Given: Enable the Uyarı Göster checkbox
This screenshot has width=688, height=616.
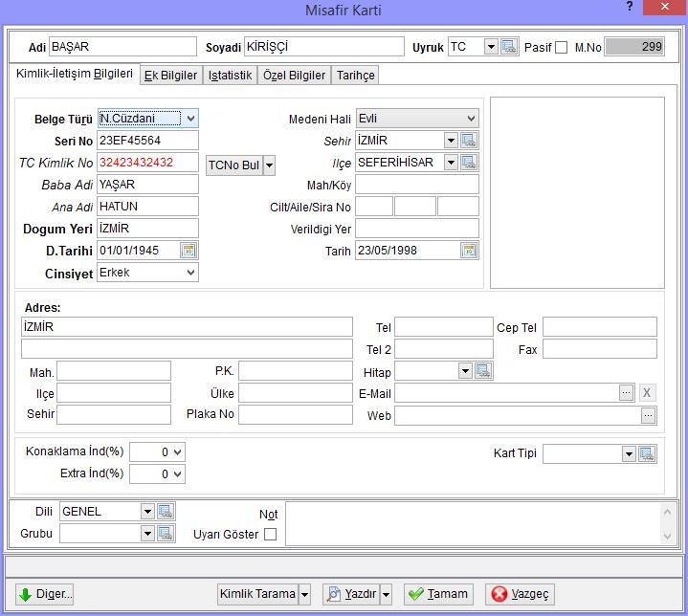Looking at the screenshot, I should (x=270, y=534).
